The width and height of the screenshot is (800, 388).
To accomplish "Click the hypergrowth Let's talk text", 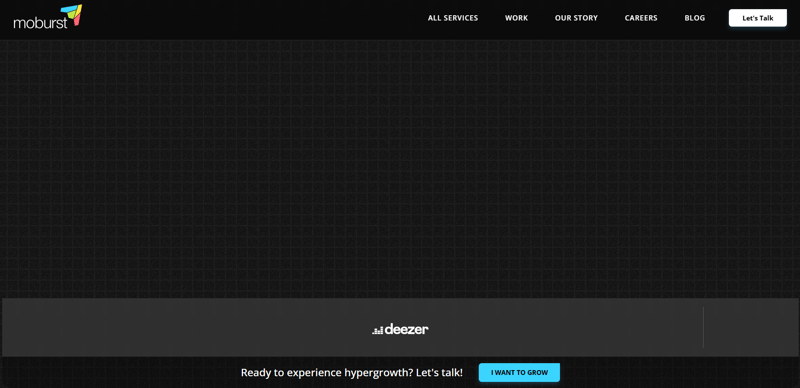I will [352, 373].
